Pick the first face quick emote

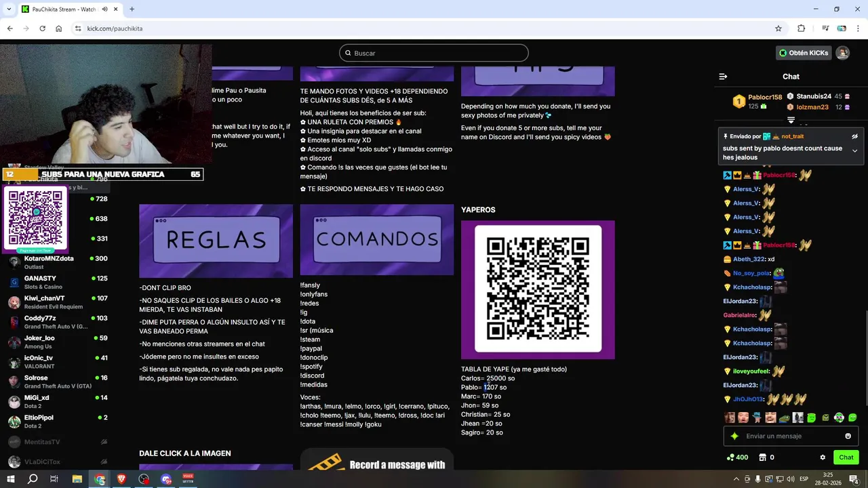(730, 418)
